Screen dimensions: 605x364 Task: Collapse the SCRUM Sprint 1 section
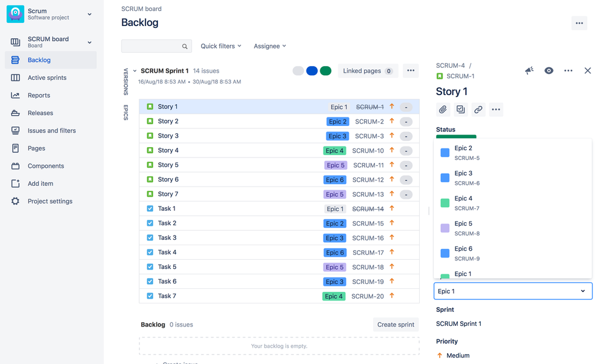click(x=134, y=71)
